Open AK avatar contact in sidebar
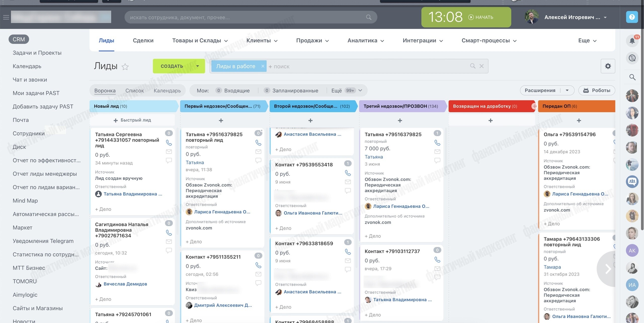The image size is (644, 323). 632,250
